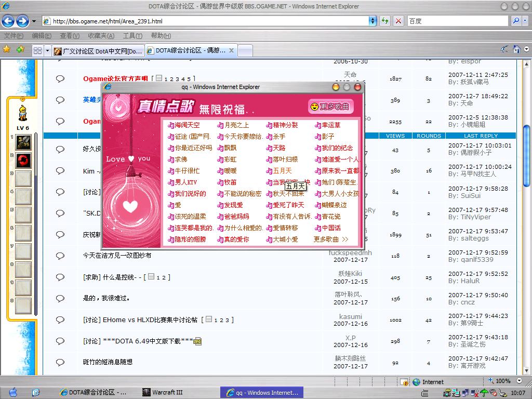Expand the address bar URL dropdown
This screenshot has height=399, width=532.
(x=373, y=21)
